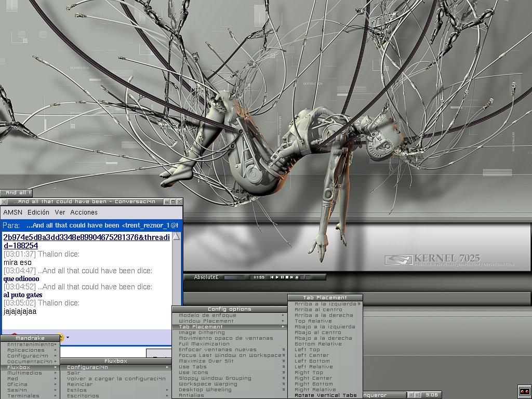The height and width of the screenshot is (399, 532).
Task: Toggle the Full Maximization option
Action: [x=204, y=344]
